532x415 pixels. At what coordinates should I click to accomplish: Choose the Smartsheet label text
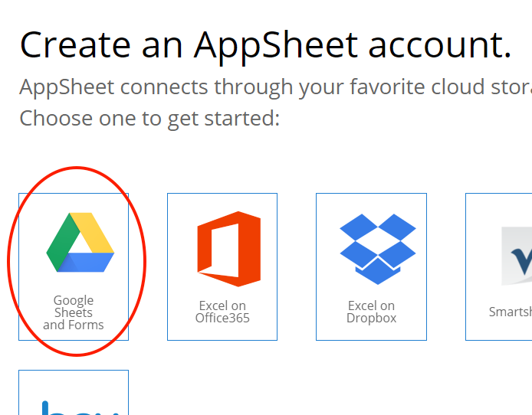tap(511, 312)
